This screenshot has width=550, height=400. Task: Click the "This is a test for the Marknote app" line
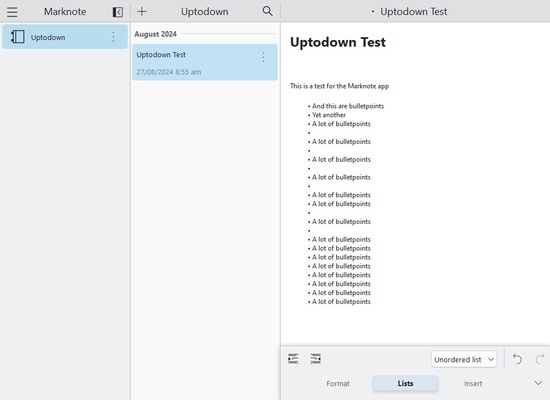(339, 86)
